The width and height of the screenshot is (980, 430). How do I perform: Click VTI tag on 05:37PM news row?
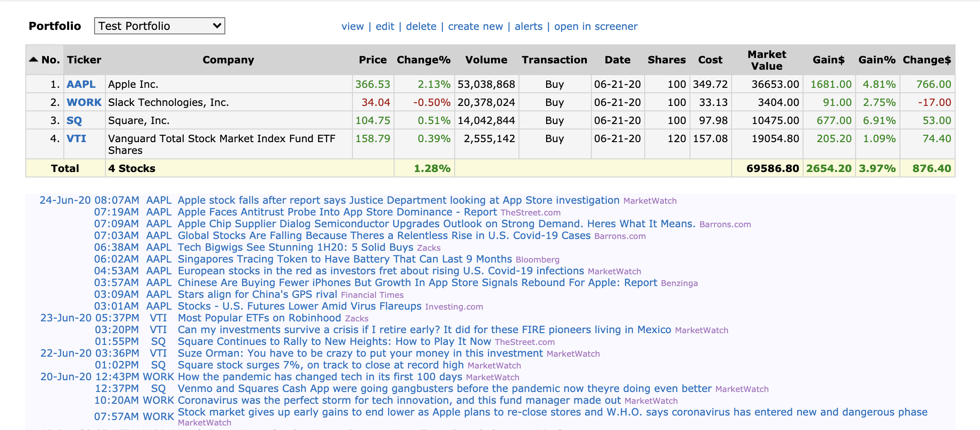pyautogui.click(x=158, y=318)
